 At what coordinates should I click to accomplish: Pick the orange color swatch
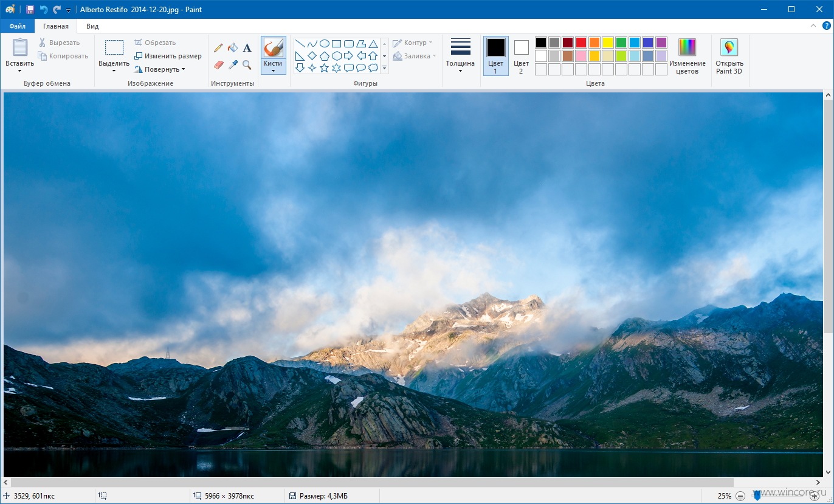point(594,43)
